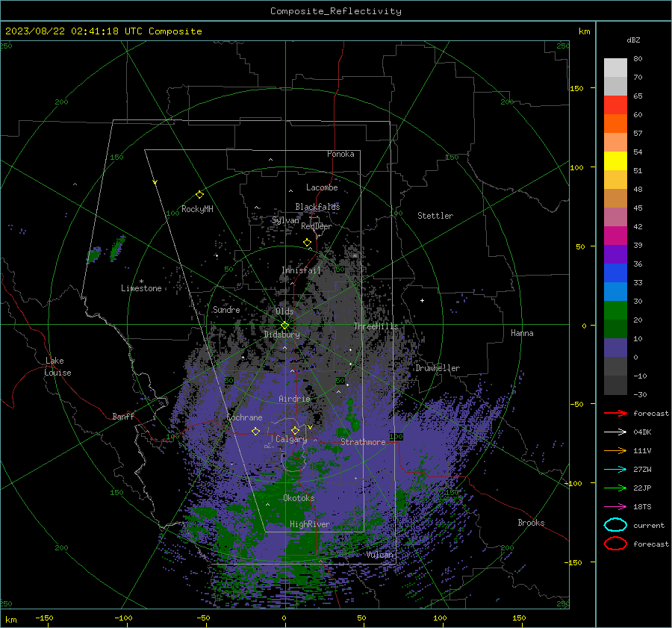Click the Okotoks city label

click(299, 498)
